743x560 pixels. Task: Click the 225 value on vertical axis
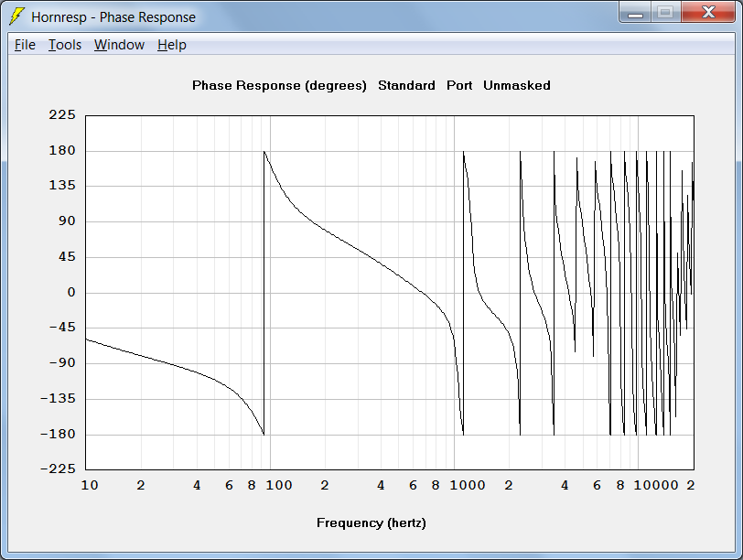pos(62,114)
